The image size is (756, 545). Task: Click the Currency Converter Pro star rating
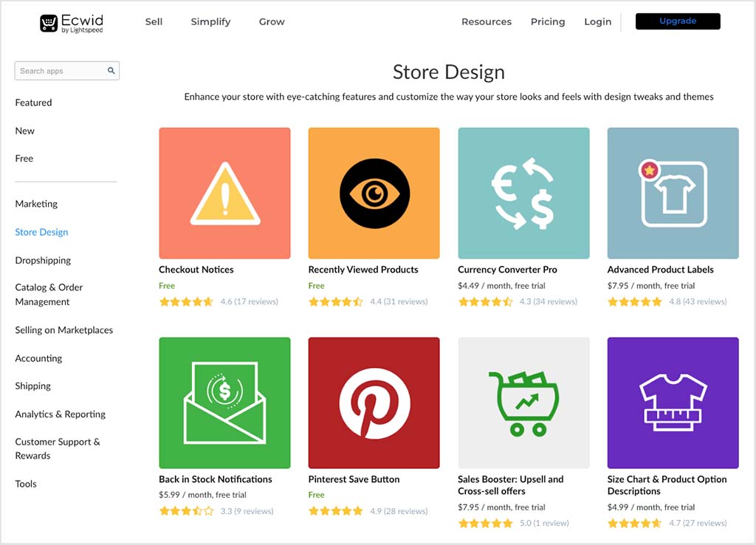(x=485, y=302)
